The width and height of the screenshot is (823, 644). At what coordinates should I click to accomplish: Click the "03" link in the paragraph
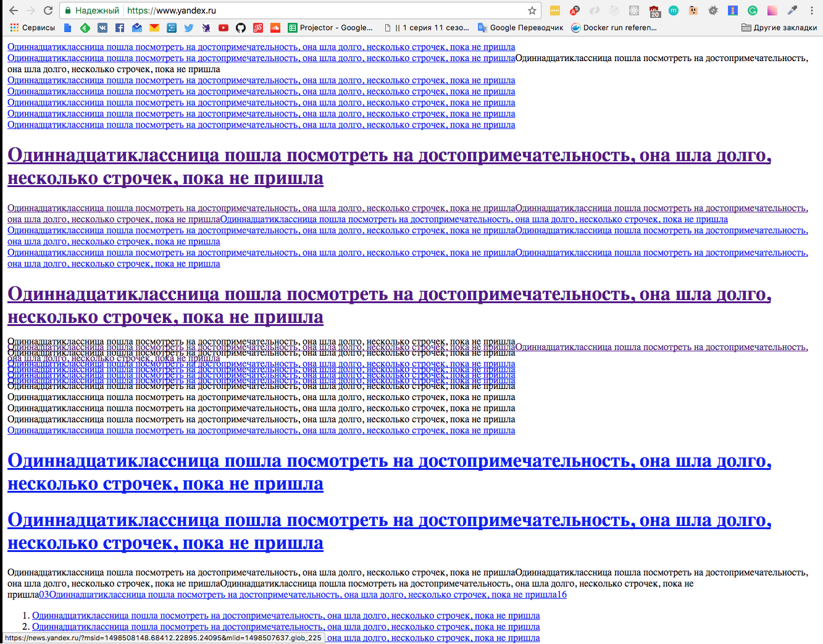click(44, 595)
